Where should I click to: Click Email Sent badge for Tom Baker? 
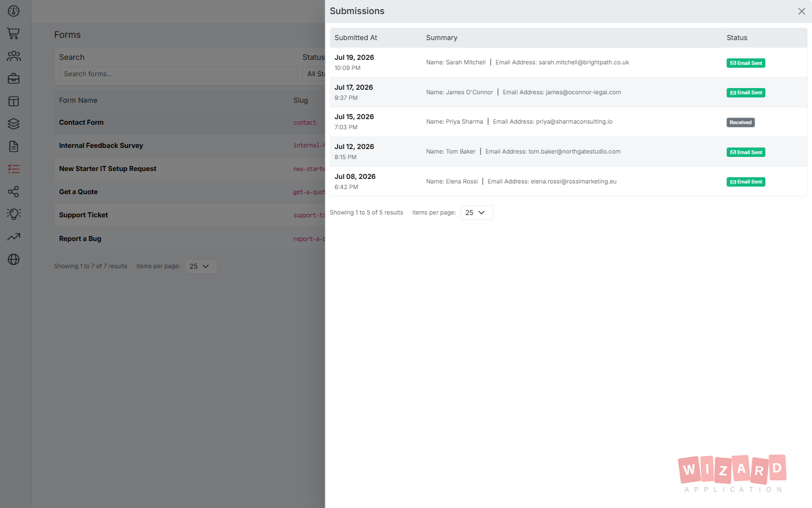point(745,152)
